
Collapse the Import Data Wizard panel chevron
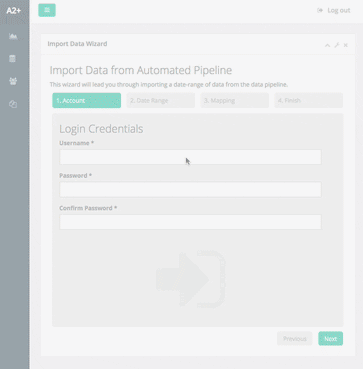(x=327, y=45)
